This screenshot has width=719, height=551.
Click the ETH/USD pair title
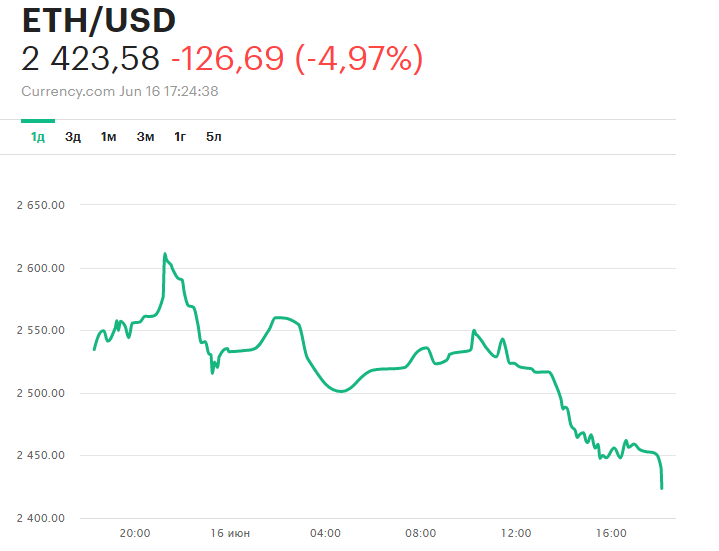pos(99,19)
